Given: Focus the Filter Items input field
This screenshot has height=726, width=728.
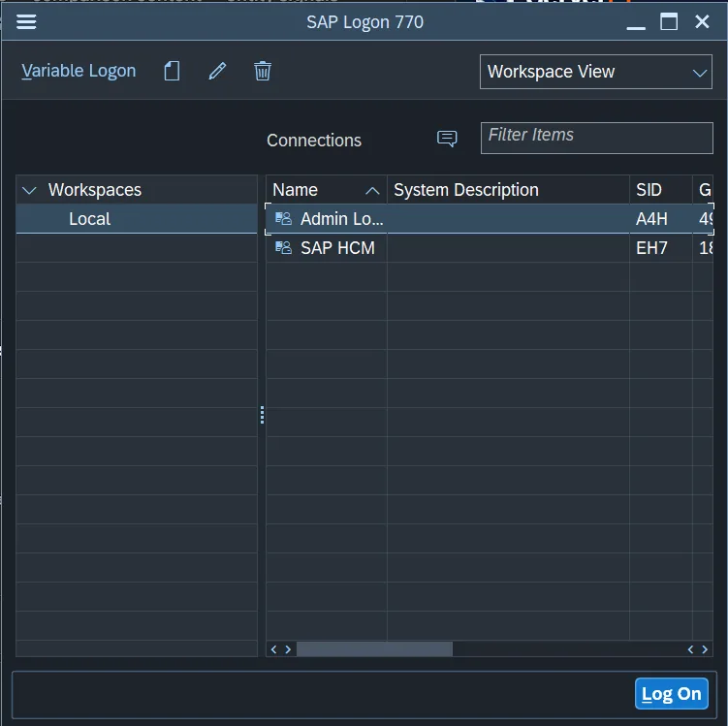Looking at the screenshot, I should [596, 138].
